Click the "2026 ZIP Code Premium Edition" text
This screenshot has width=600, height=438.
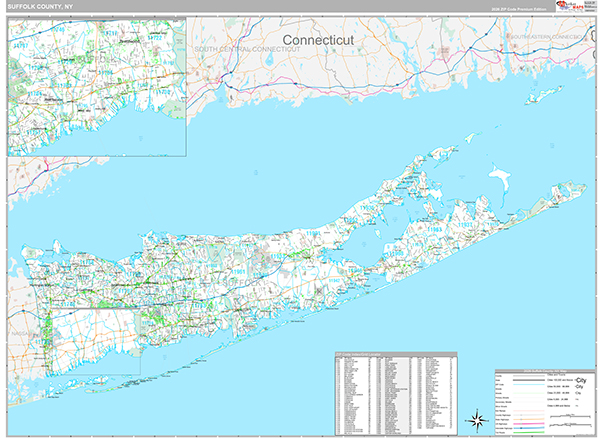[518, 9]
